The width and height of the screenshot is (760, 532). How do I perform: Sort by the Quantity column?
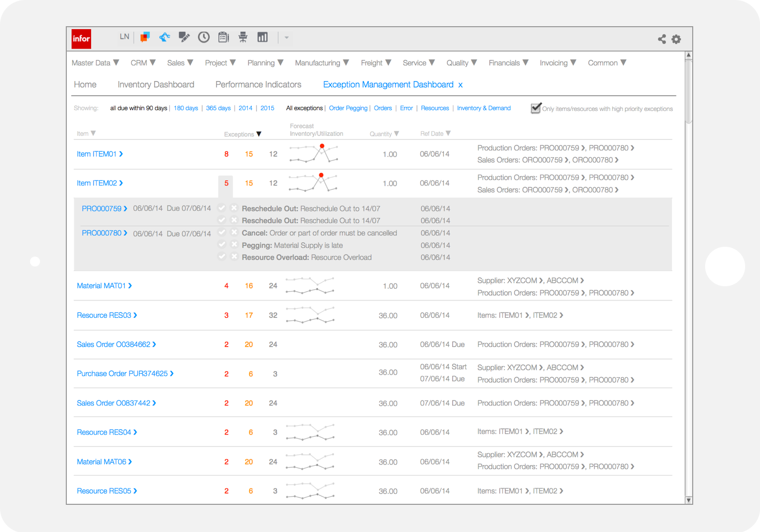[384, 133]
